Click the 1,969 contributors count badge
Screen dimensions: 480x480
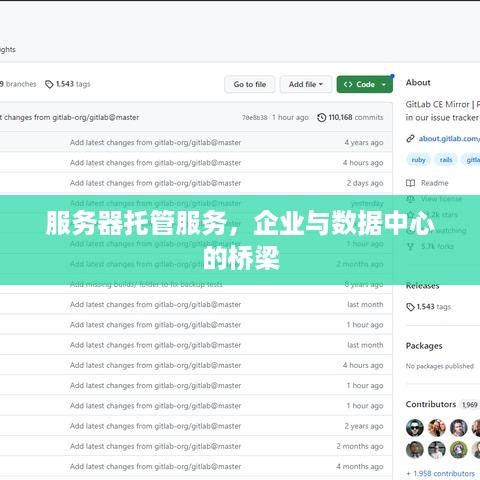pos(470,405)
